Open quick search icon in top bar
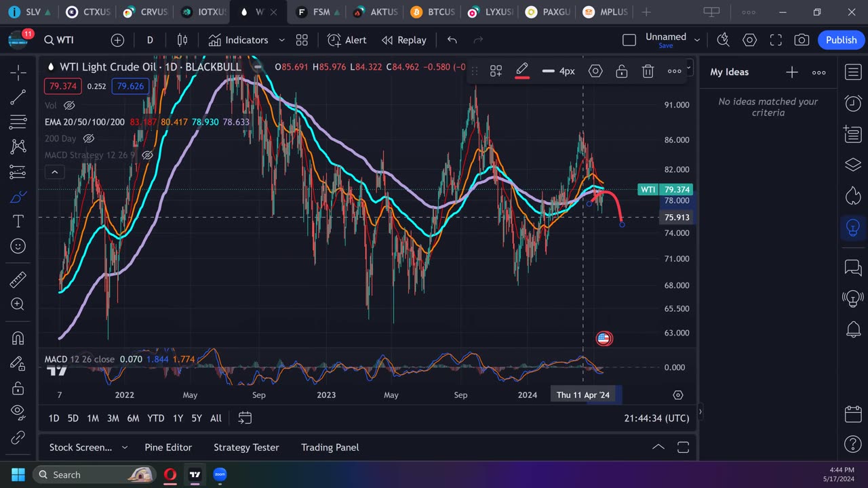Image resolution: width=868 pixels, height=488 pixels. pos(724,40)
